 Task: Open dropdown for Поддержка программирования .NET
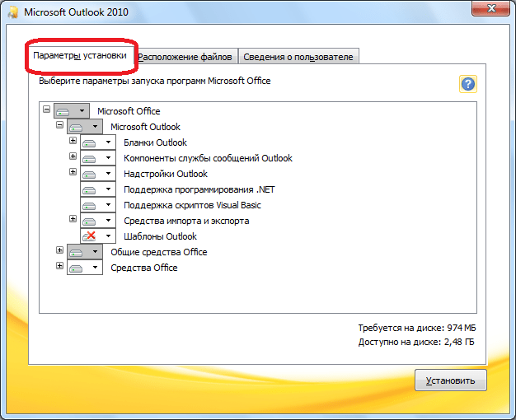[98, 189]
